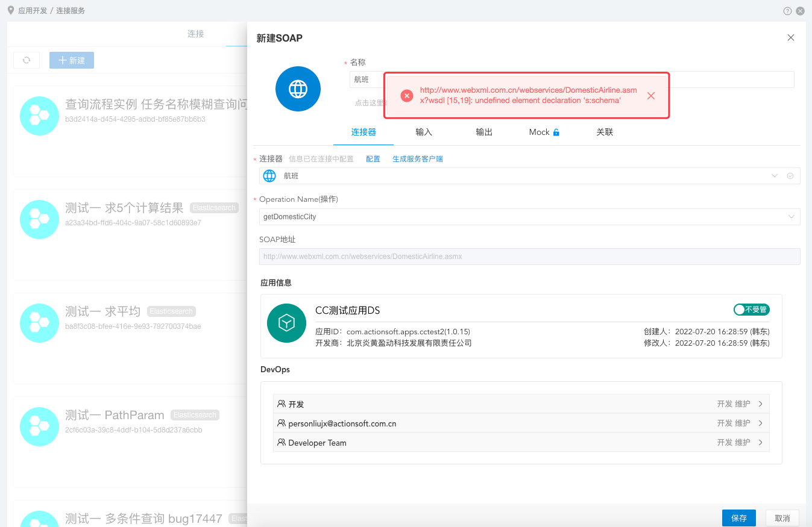Viewport: 812px width, 527px height.
Task: Open the Operation Name getDomesticCity dropdown
Action: [791, 217]
